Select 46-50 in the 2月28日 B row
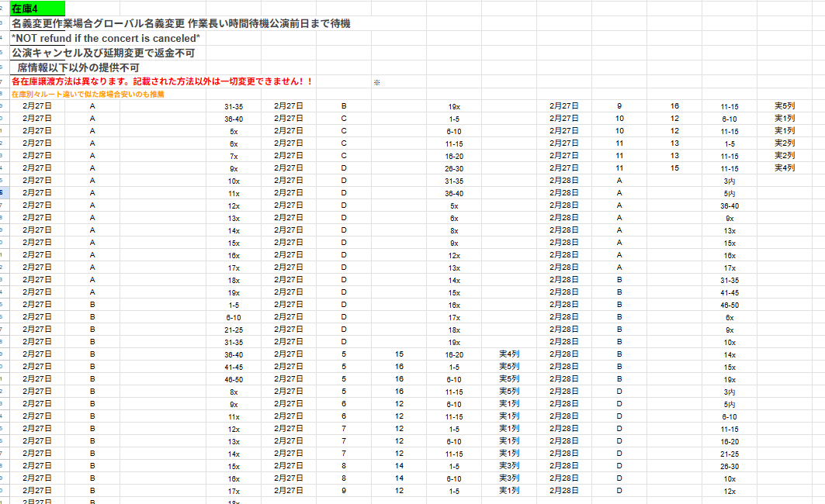The width and height of the screenshot is (825, 504). click(x=730, y=306)
